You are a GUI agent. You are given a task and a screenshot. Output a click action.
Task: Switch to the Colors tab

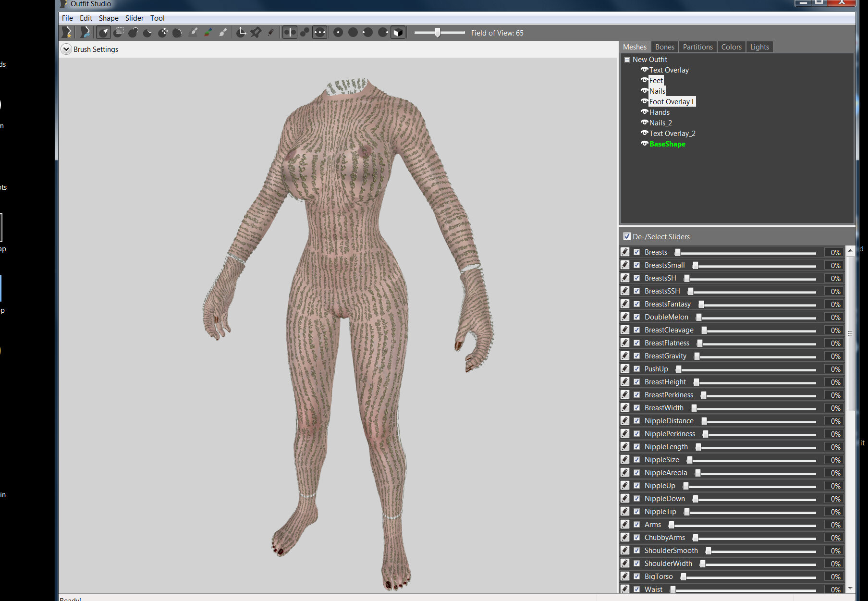pyautogui.click(x=732, y=47)
